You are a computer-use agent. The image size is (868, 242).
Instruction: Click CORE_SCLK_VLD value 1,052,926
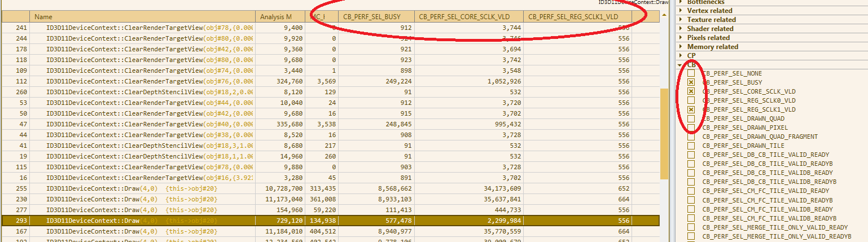[x=504, y=81]
